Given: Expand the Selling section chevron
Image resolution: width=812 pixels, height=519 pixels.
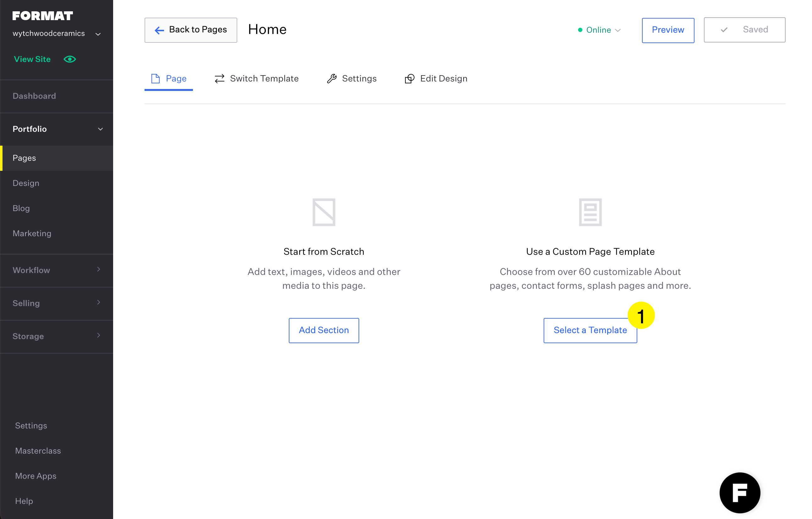Looking at the screenshot, I should [x=98, y=302].
